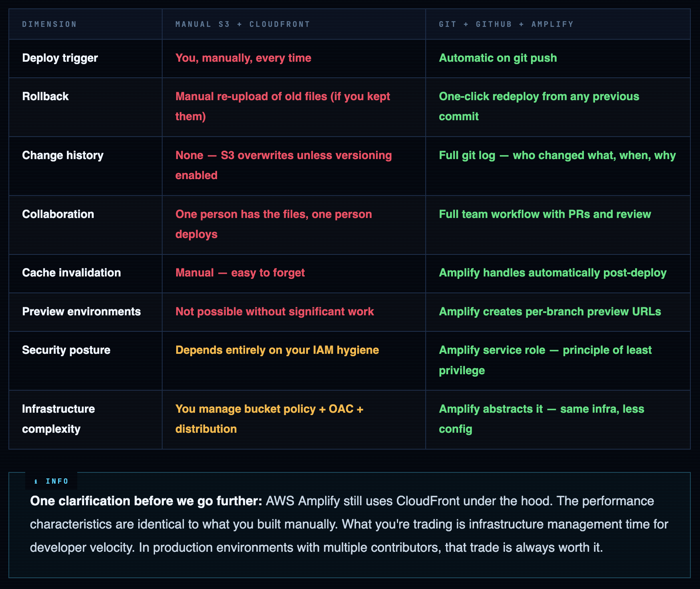Select the Change history row label

[63, 155]
